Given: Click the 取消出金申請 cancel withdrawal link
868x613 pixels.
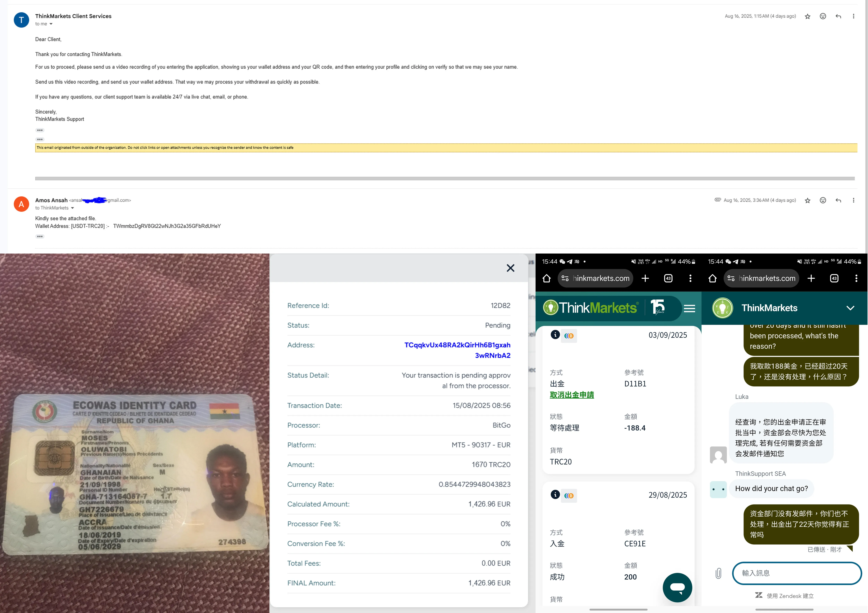Looking at the screenshot, I should [x=572, y=395].
